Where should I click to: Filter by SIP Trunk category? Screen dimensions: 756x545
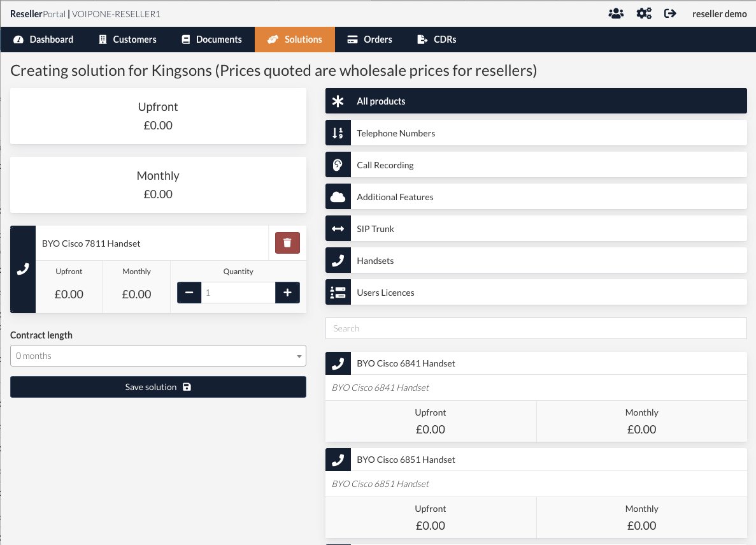tap(536, 228)
